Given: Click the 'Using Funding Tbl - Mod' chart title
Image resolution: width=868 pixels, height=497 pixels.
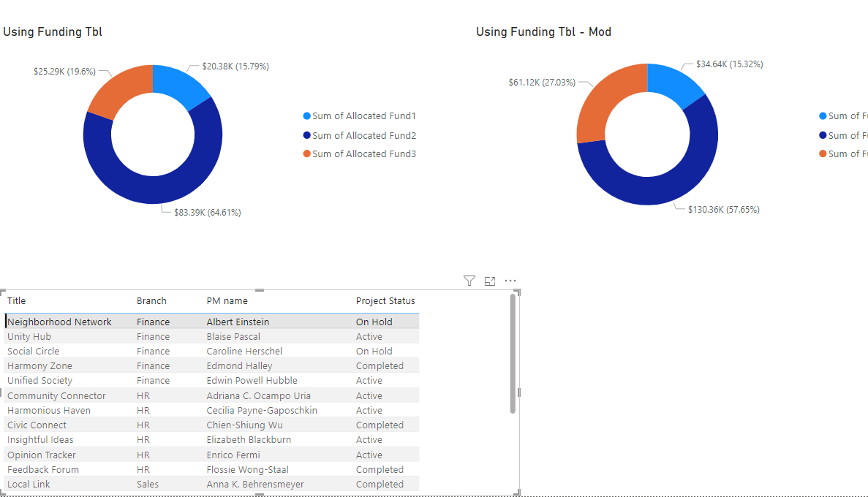Looking at the screenshot, I should click(543, 32).
